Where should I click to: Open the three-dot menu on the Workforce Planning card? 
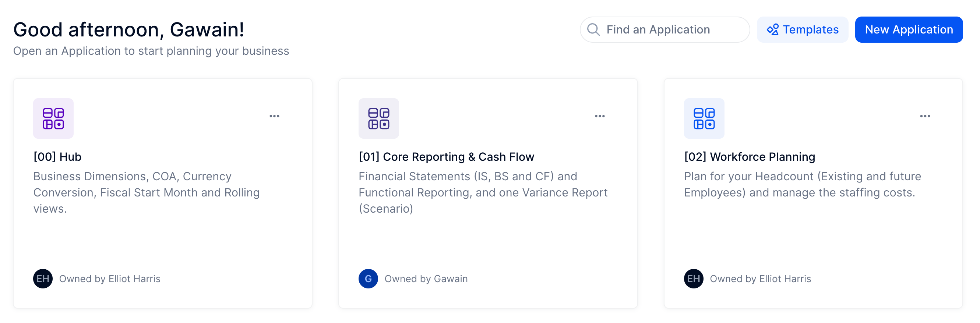925,116
